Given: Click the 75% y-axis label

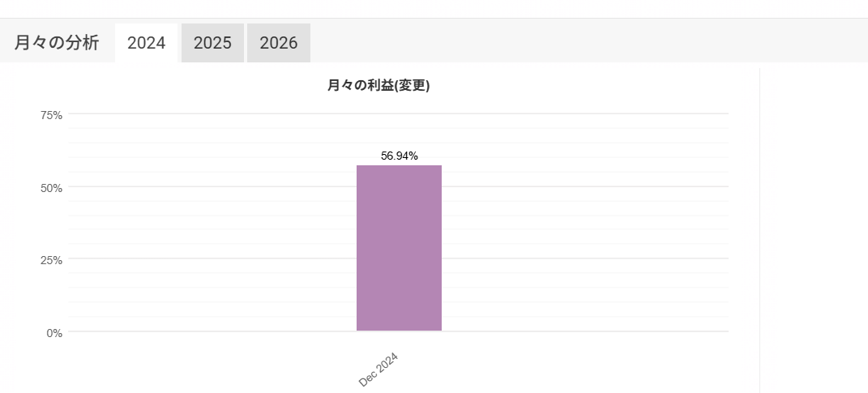Looking at the screenshot, I should tap(51, 115).
